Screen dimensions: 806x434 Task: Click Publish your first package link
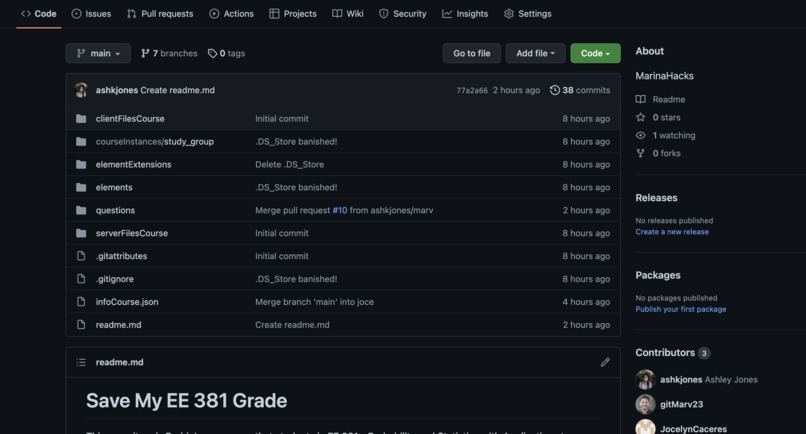coord(681,309)
